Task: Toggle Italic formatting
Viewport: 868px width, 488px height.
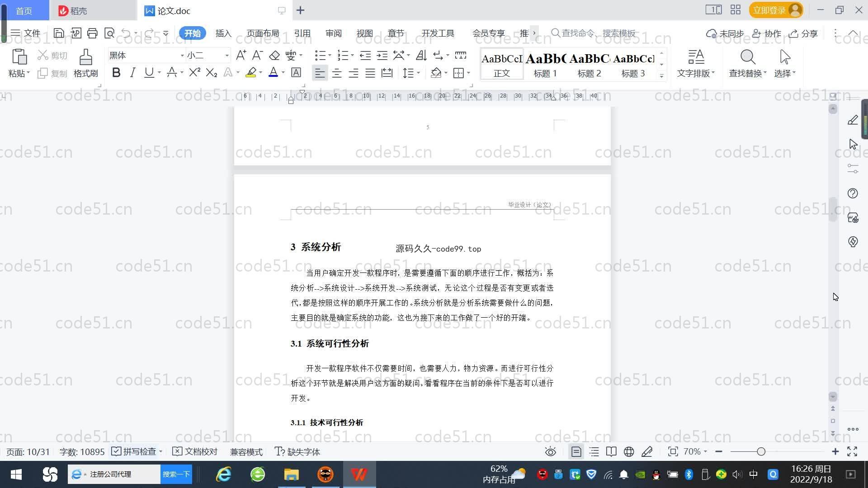Action: 132,72
